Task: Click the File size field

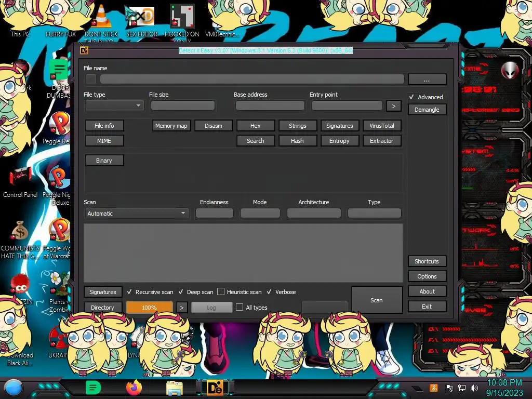Action: [x=183, y=105]
